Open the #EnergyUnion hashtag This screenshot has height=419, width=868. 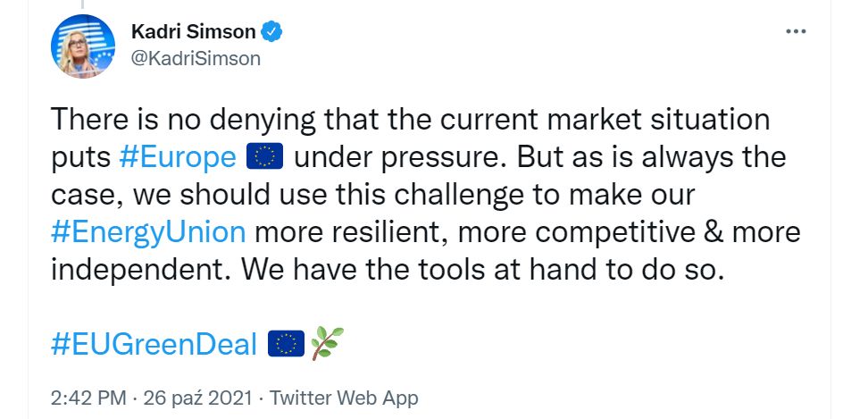tap(148, 232)
